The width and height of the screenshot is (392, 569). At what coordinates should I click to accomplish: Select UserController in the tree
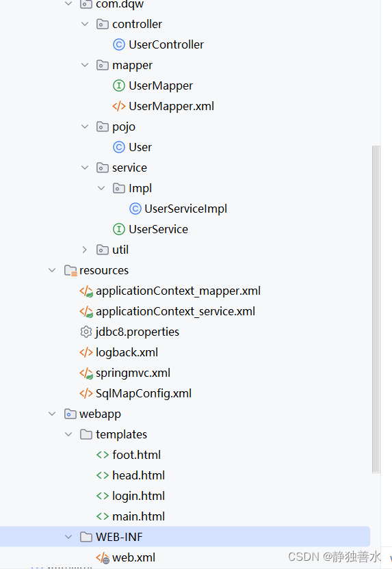166,44
